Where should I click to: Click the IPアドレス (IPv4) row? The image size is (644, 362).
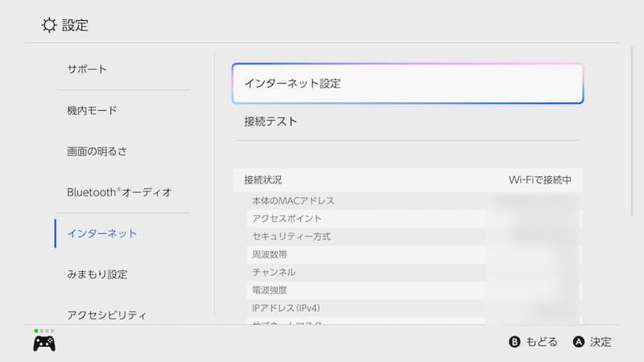click(x=413, y=308)
